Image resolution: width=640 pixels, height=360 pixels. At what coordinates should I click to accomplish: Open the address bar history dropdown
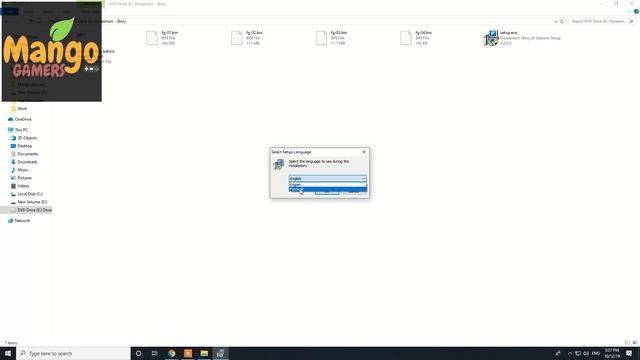(x=556, y=21)
